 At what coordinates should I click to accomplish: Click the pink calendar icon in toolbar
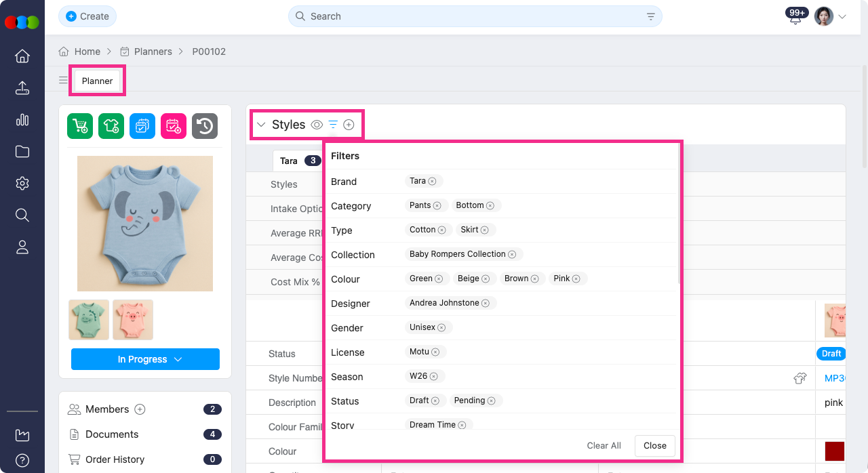(x=174, y=126)
